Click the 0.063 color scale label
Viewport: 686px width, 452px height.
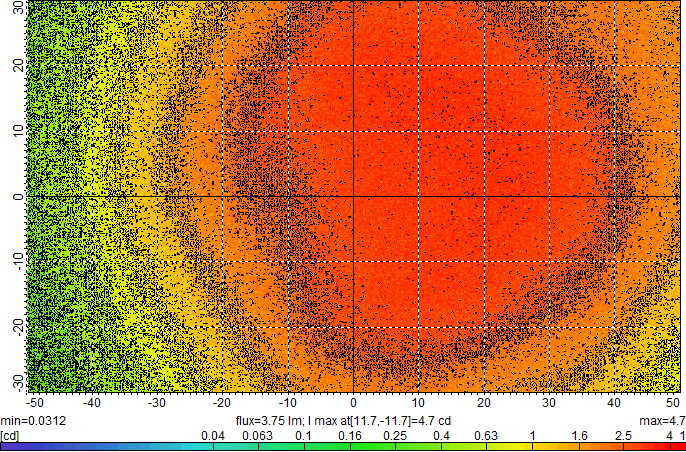[x=256, y=436]
